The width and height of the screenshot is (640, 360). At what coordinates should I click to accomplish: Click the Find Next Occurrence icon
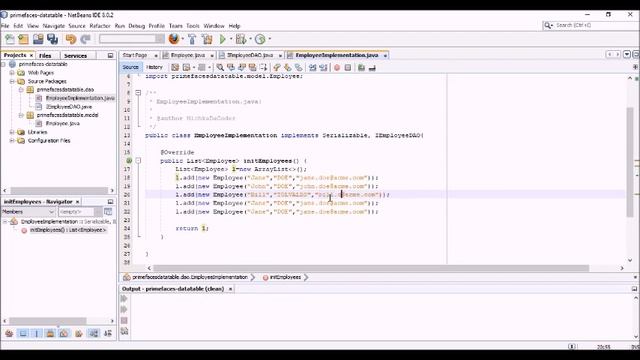(242, 67)
